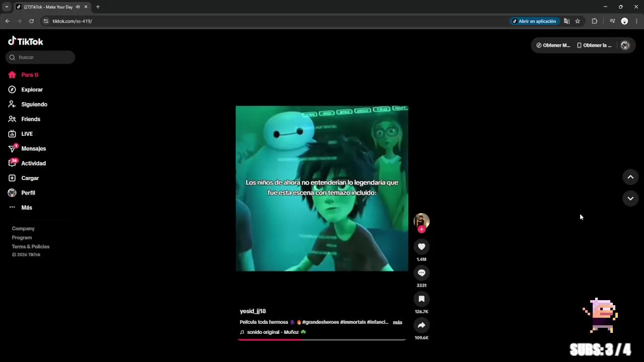
Task: Click Obtener M... button
Action: point(553,45)
